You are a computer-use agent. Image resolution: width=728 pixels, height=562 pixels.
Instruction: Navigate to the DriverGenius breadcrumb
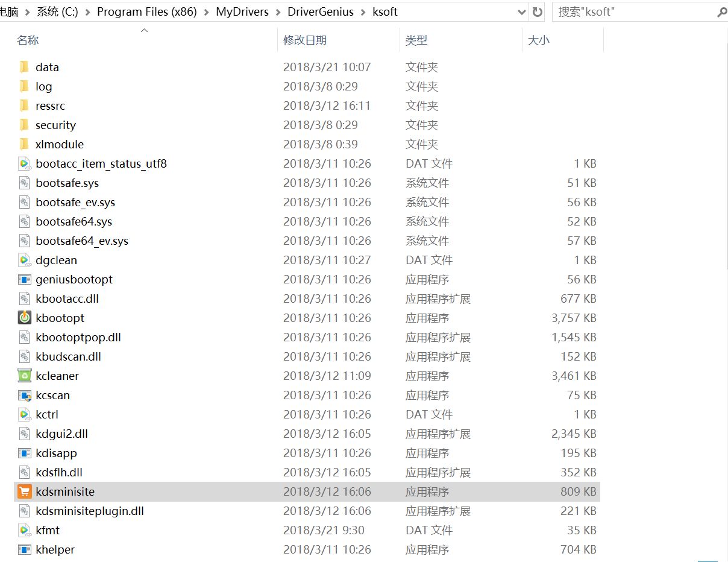321,11
